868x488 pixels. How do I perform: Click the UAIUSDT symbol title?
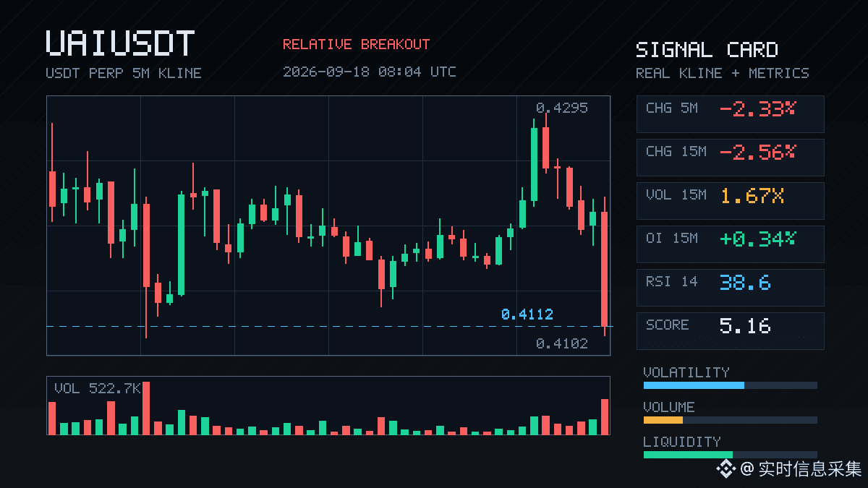click(120, 43)
